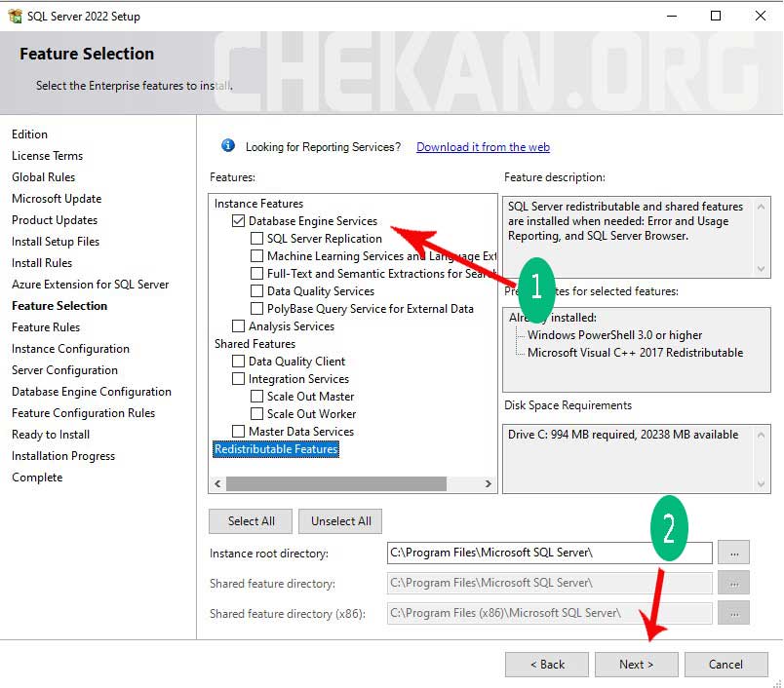Select Global Rules in the sidebar
The image size is (784, 688).
tap(43, 177)
